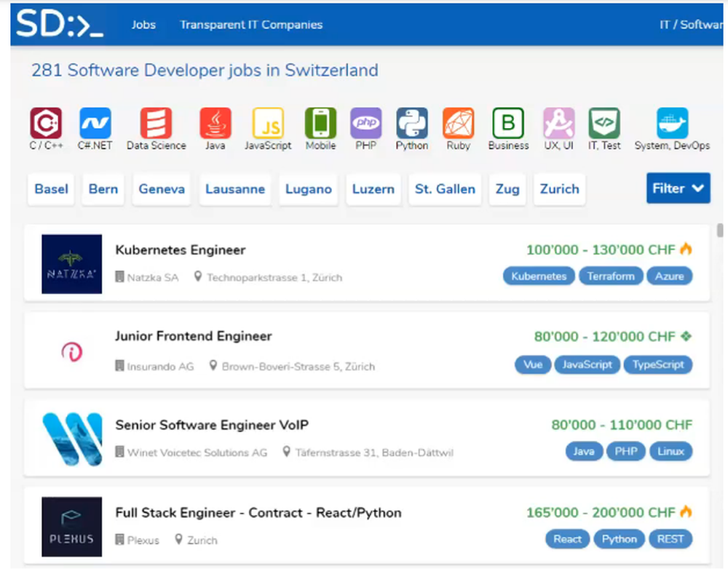Click 'Winet Voicetec Solutions AG' company name
This screenshot has height=574, width=728.
tap(197, 453)
